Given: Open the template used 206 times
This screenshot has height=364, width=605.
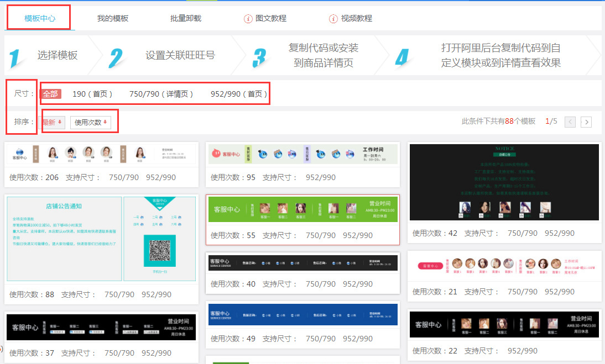Looking at the screenshot, I should 101,154.
